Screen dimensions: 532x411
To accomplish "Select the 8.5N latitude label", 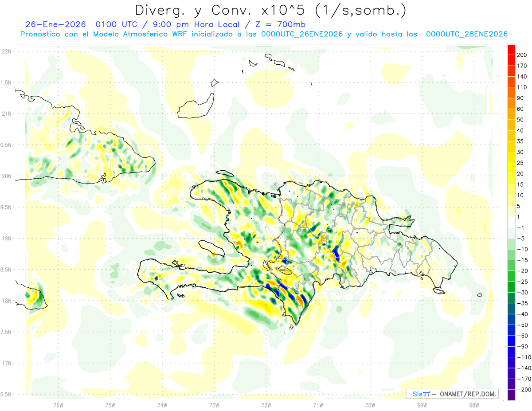I will pos(6,270).
